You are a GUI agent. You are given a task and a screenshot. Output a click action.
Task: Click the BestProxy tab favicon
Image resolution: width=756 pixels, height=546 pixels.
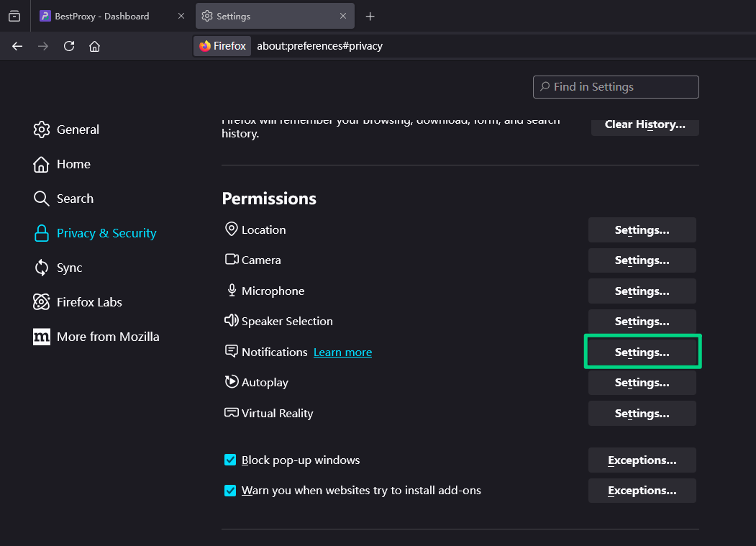(45, 16)
